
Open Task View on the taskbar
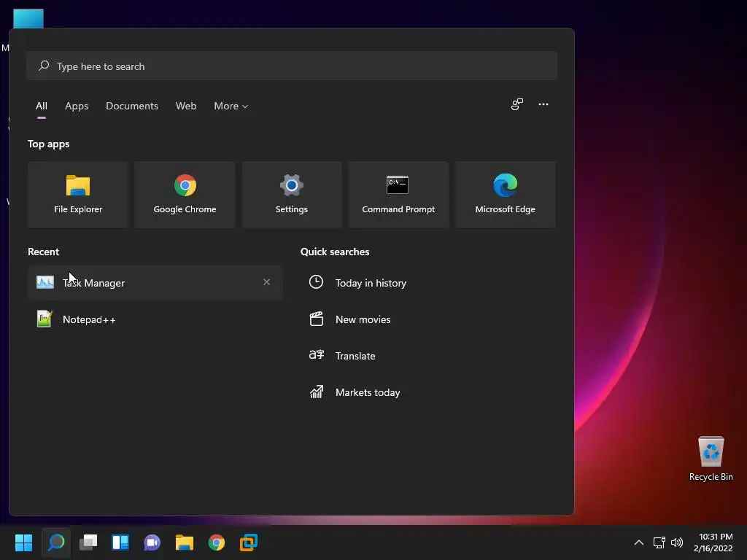tap(88, 542)
